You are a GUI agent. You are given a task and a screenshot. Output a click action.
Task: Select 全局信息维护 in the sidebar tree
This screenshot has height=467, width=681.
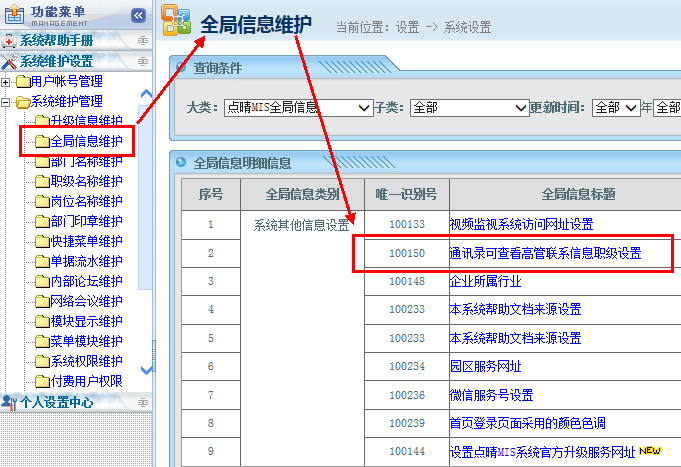(x=86, y=141)
